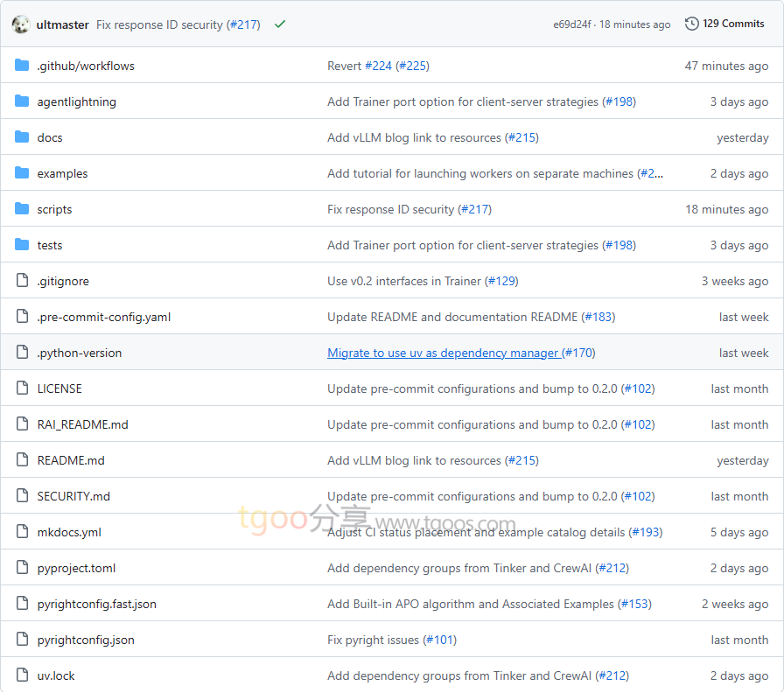Click the uv.lock file icon
Viewport: 784px width, 693px height.
22,675
